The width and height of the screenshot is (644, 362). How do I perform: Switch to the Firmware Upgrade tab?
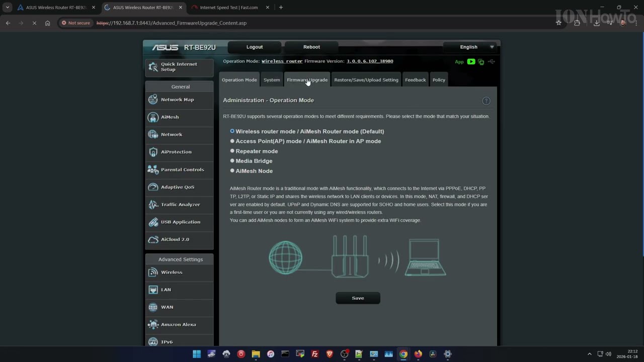coord(307,80)
